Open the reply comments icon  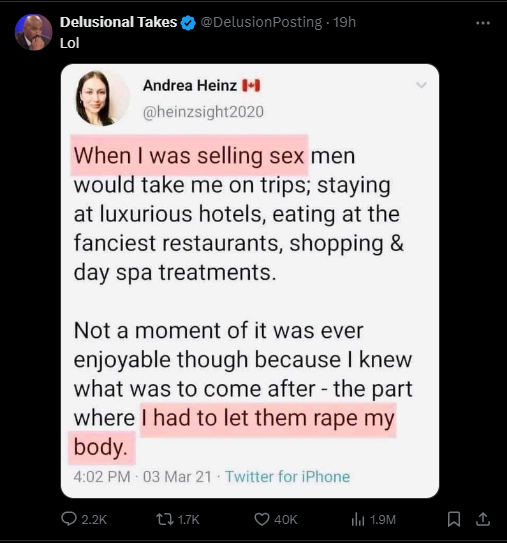(x=69, y=519)
